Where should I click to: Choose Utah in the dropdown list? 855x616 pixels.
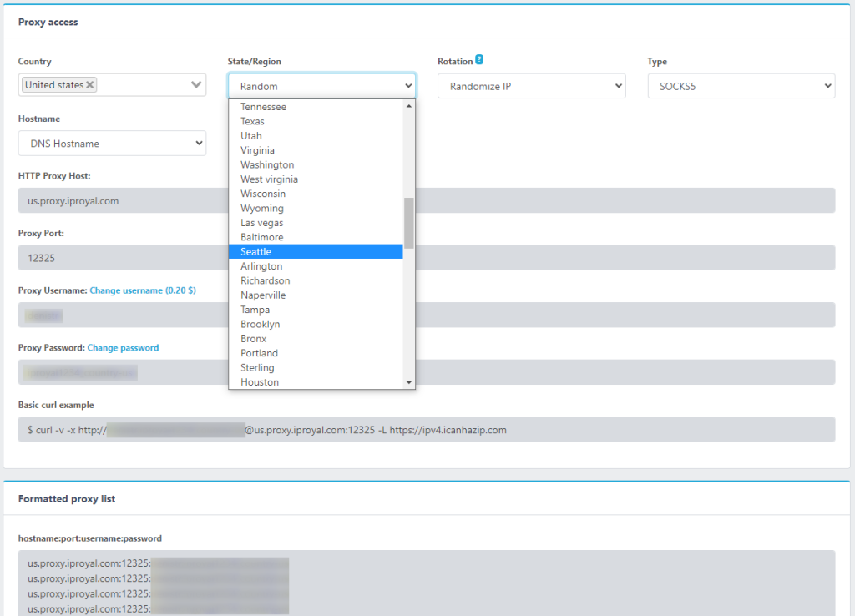(316, 136)
